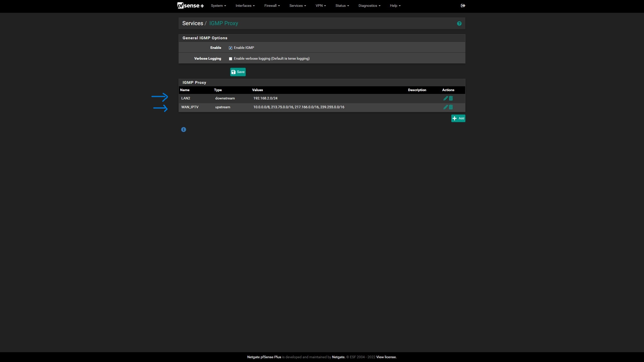Delete the LAN2 entry trash icon
The image size is (644, 362).
451,98
